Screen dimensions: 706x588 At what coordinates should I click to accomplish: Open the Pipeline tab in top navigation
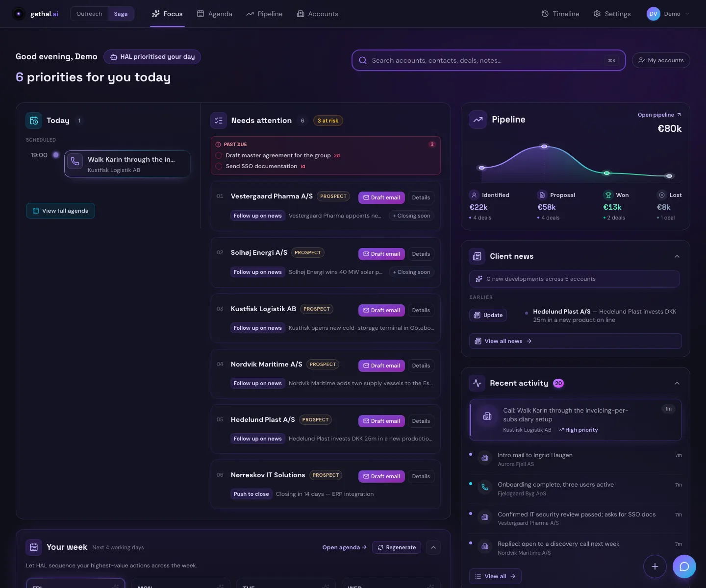coord(264,14)
